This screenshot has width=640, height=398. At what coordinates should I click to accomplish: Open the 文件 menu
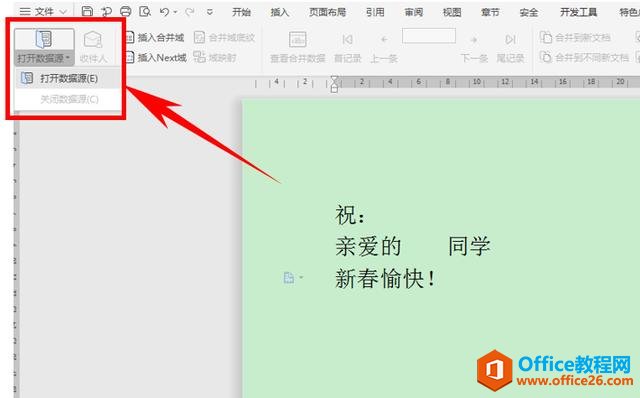pyautogui.click(x=43, y=11)
